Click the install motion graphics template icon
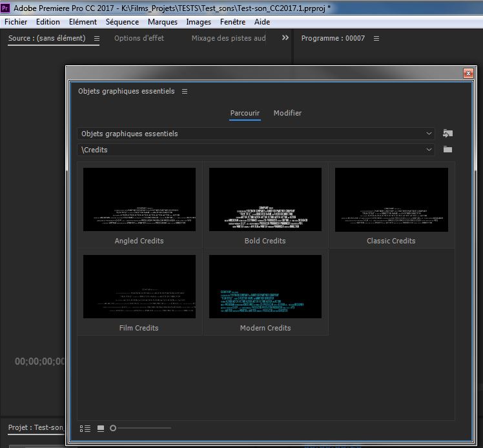The height and width of the screenshot is (448, 483). [447, 134]
